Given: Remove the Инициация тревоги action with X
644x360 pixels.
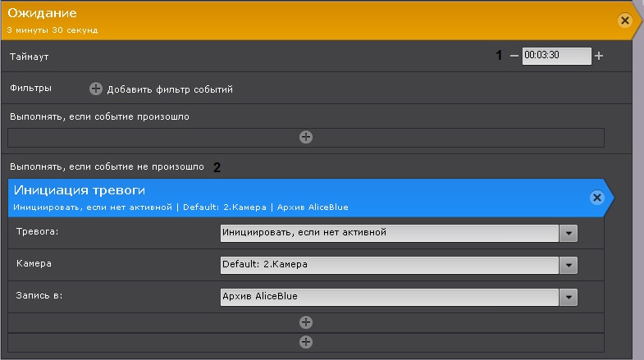Looking at the screenshot, I should 597,197.
